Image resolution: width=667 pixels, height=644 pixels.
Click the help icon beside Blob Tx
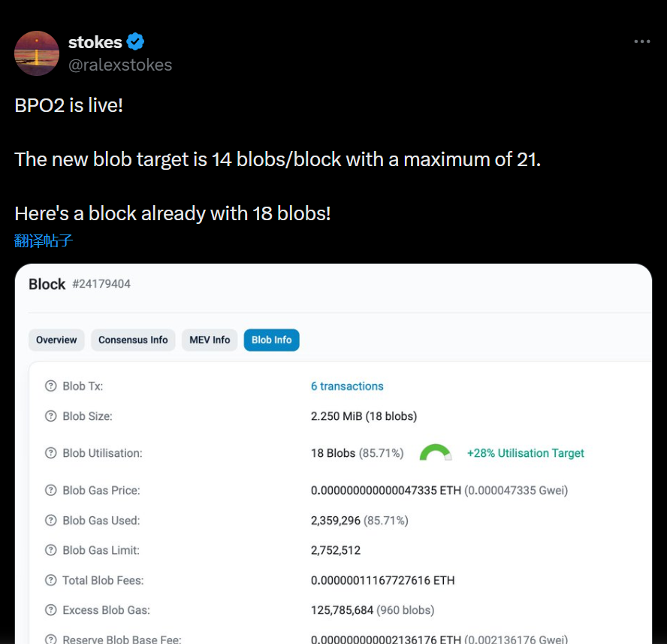[51, 386]
